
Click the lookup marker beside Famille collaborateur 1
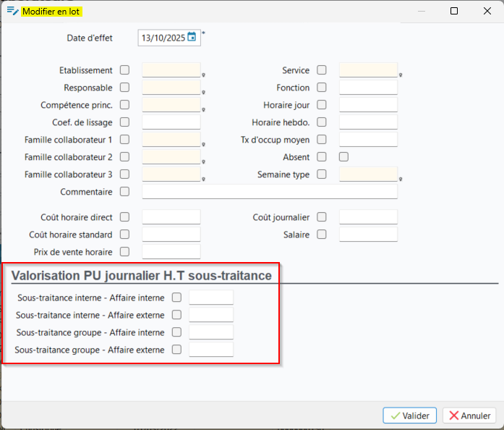click(204, 144)
